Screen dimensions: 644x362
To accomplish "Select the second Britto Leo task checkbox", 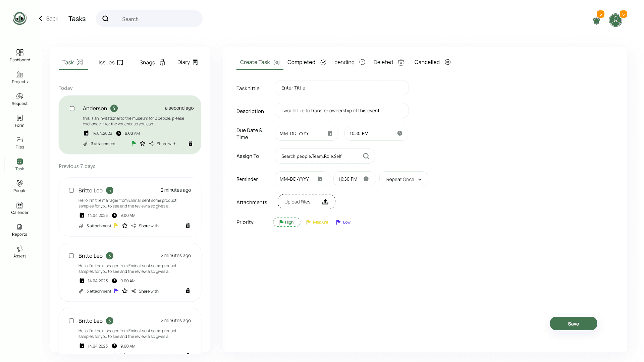I will (x=71, y=256).
